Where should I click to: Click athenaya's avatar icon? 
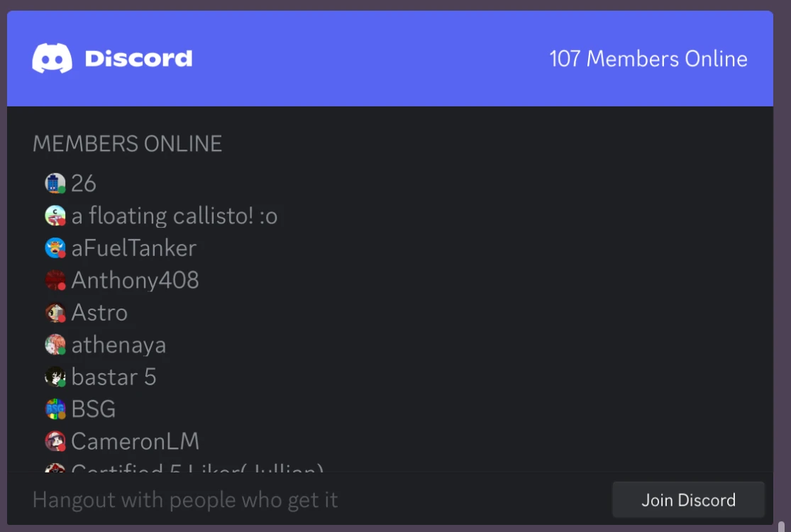pyautogui.click(x=56, y=345)
